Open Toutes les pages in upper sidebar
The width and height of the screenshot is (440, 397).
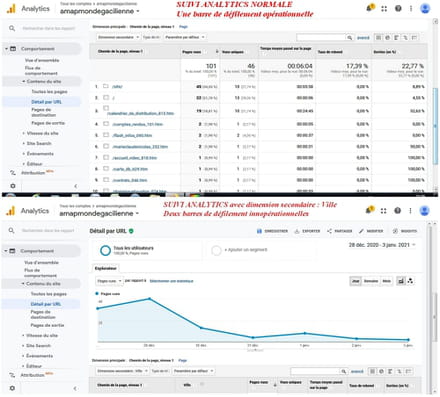pyautogui.click(x=49, y=91)
